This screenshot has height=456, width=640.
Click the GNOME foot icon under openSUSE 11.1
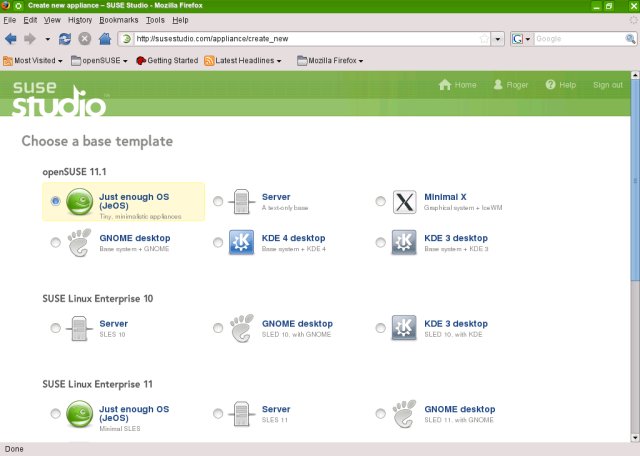pyautogui.click(x=79, y=242)
